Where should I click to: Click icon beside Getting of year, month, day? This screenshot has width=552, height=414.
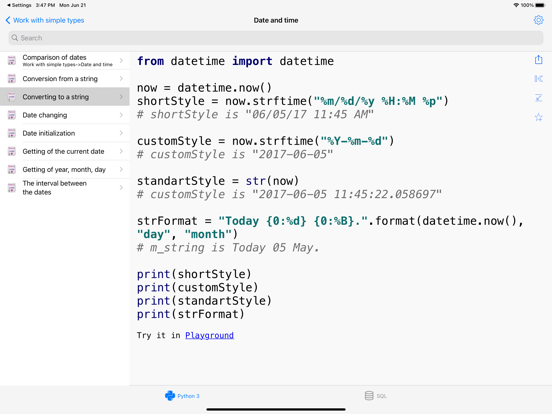(12, 169)
